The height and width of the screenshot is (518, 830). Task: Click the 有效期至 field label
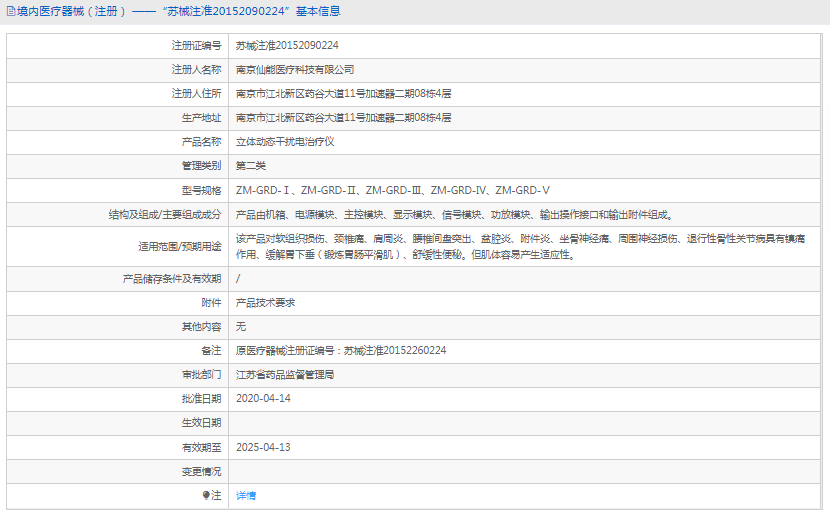click(x=201, y=448)
